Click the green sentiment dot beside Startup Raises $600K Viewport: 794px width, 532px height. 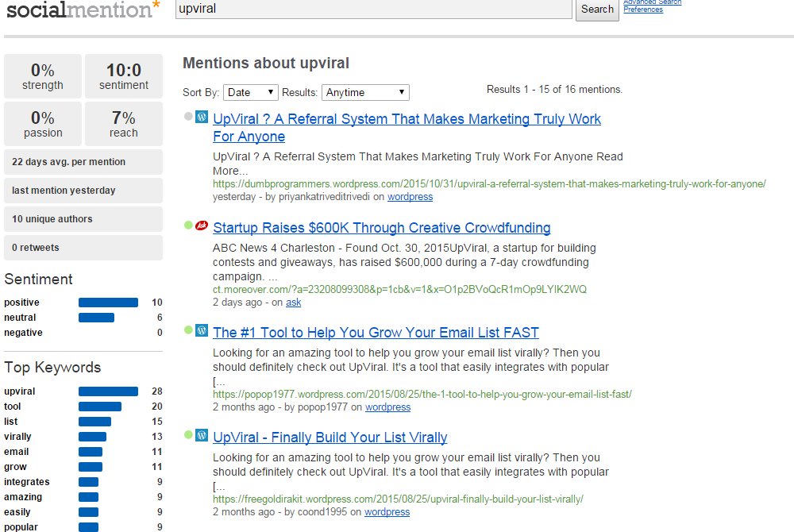pyautogui.click(x=188, y=226)
